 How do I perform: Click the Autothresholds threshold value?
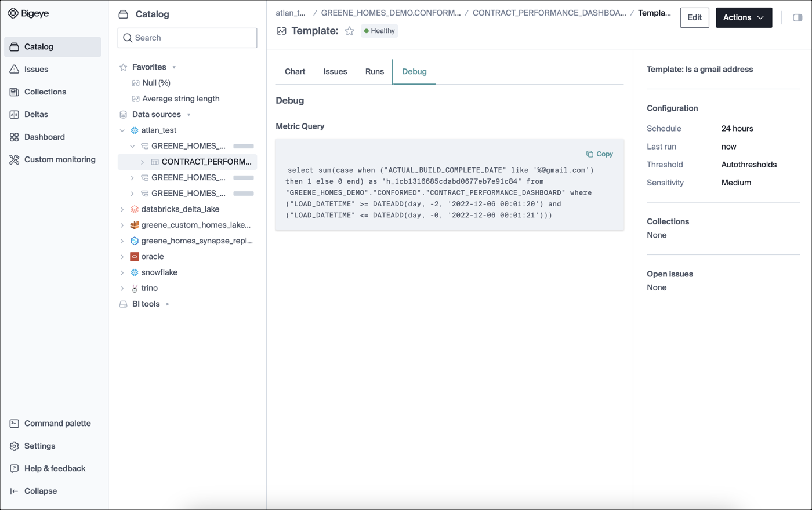click(749, 165)
